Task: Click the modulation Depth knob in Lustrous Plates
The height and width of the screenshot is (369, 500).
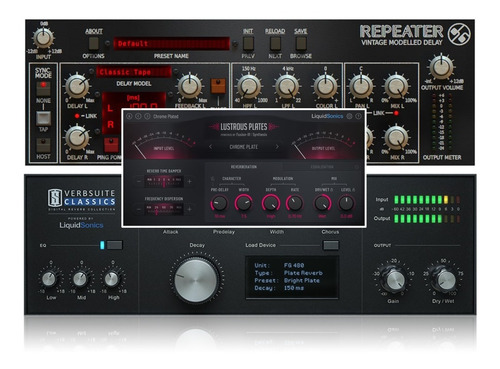Action: [271, 203]
